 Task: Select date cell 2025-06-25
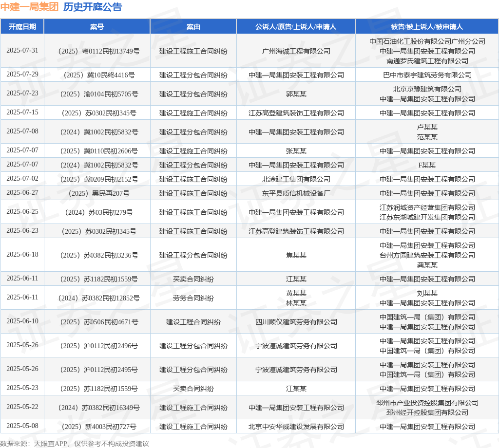click(22, 212)
